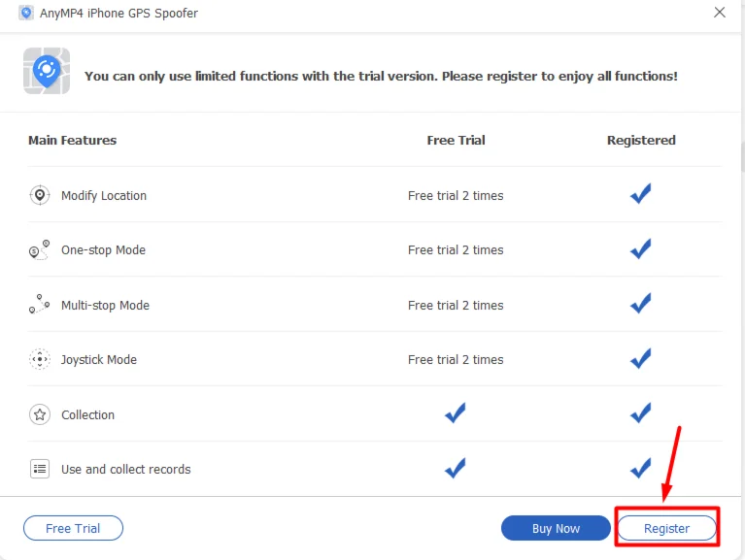Click the Multi-stop Mode route icon
This screenshot has height=560, width=745.
39,305
